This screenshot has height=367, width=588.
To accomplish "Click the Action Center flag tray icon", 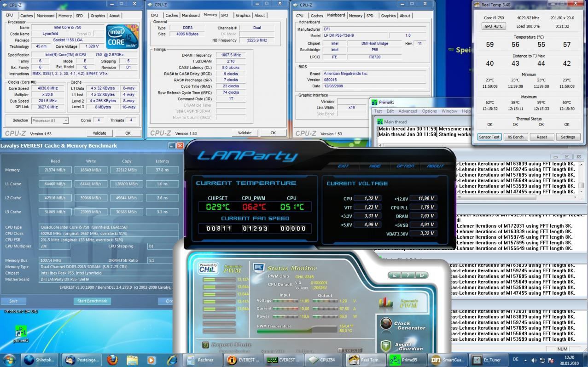I will coord(551,360).
